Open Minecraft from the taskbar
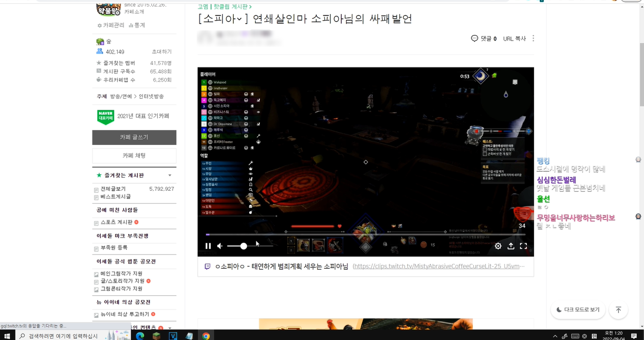Image resolution: width=644 pixels, height=340 pixels. (x=157, y=336)
